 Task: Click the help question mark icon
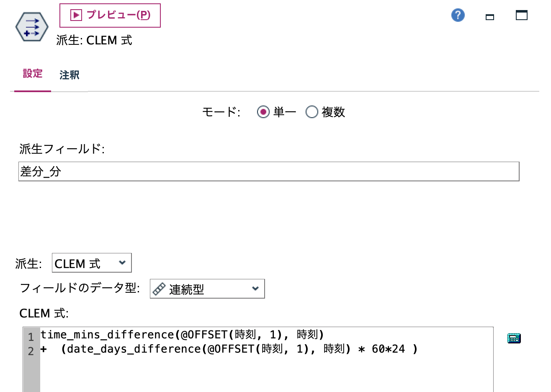pos(458,15)
